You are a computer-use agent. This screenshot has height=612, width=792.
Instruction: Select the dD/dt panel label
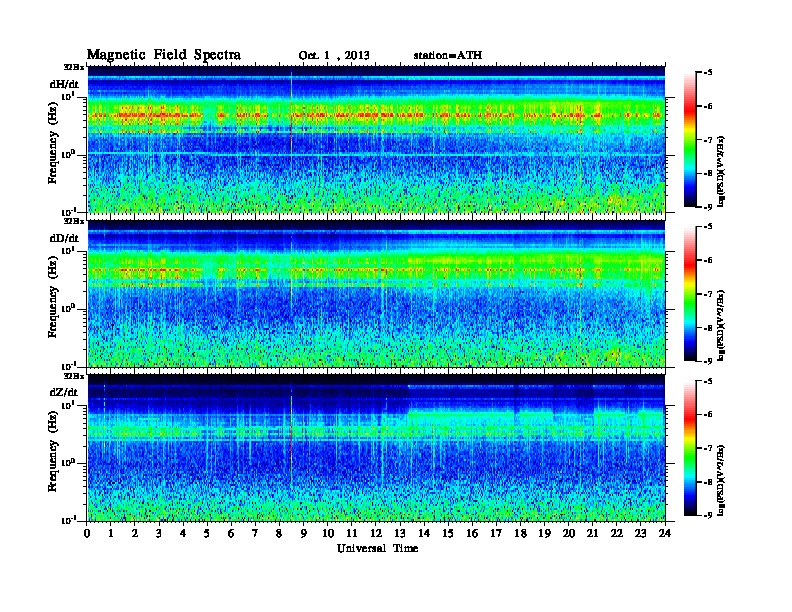click(64, 238)
